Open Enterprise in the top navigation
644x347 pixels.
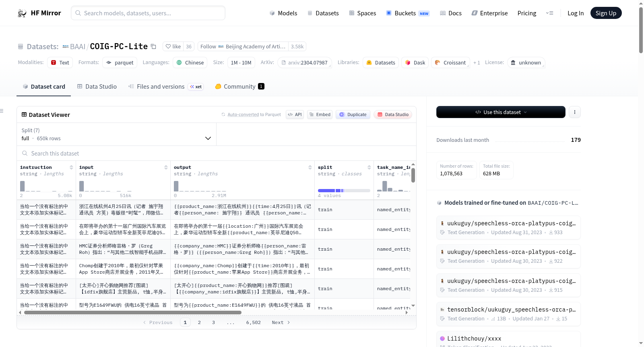[489, 13]
